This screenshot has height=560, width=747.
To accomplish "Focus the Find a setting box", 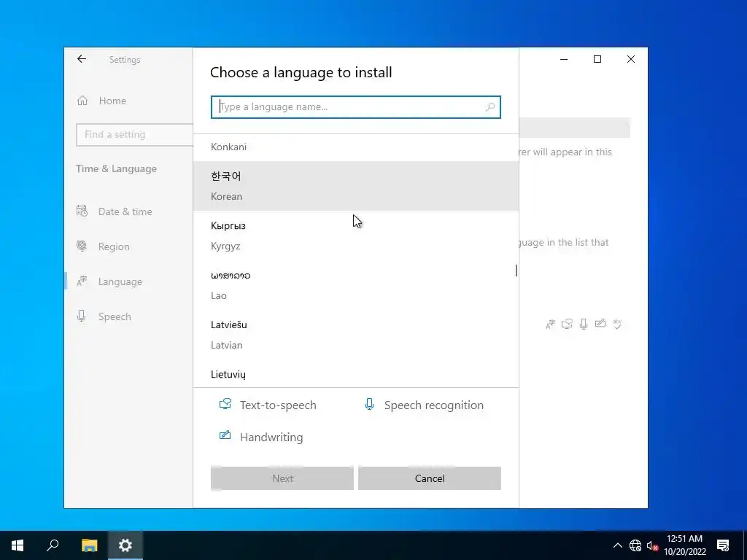I will coord(134,135).
